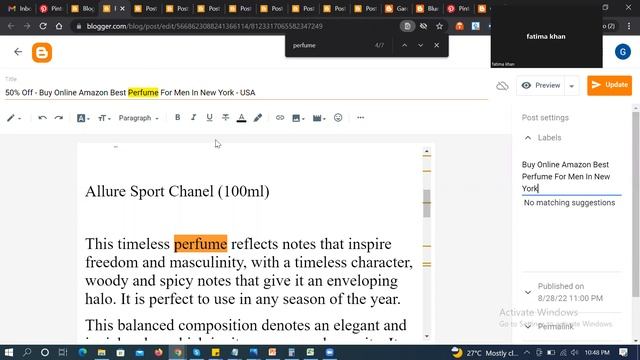Open the insert image menu

[298, 118]
